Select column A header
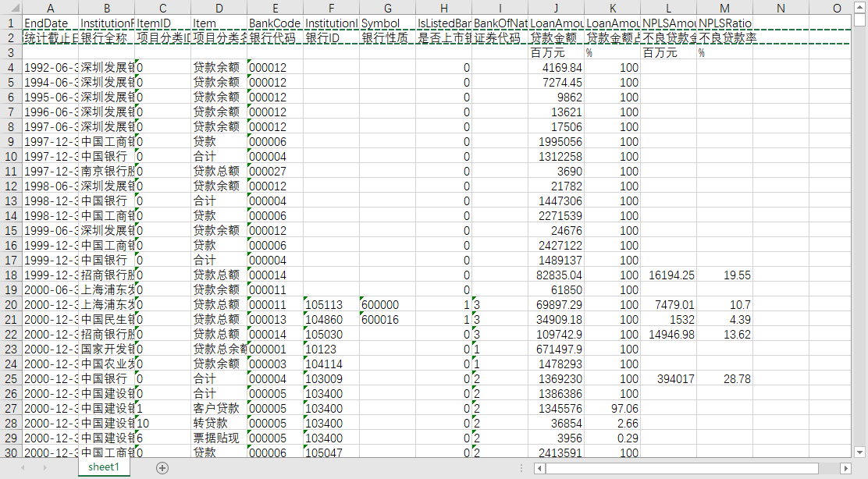 (x=51, y=8)
